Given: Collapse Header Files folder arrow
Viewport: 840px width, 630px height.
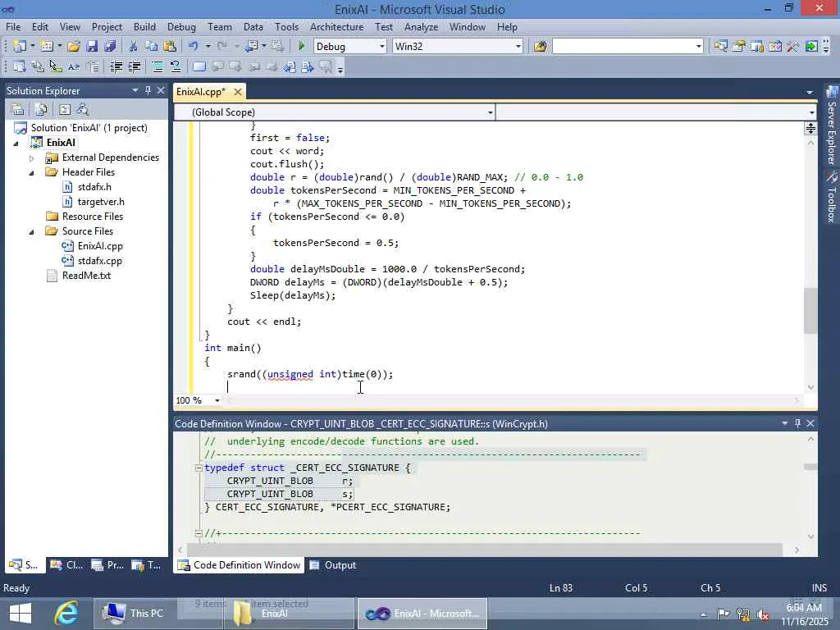Looking at the screenshot, I should pyautogui.click(x=31, y=172).
